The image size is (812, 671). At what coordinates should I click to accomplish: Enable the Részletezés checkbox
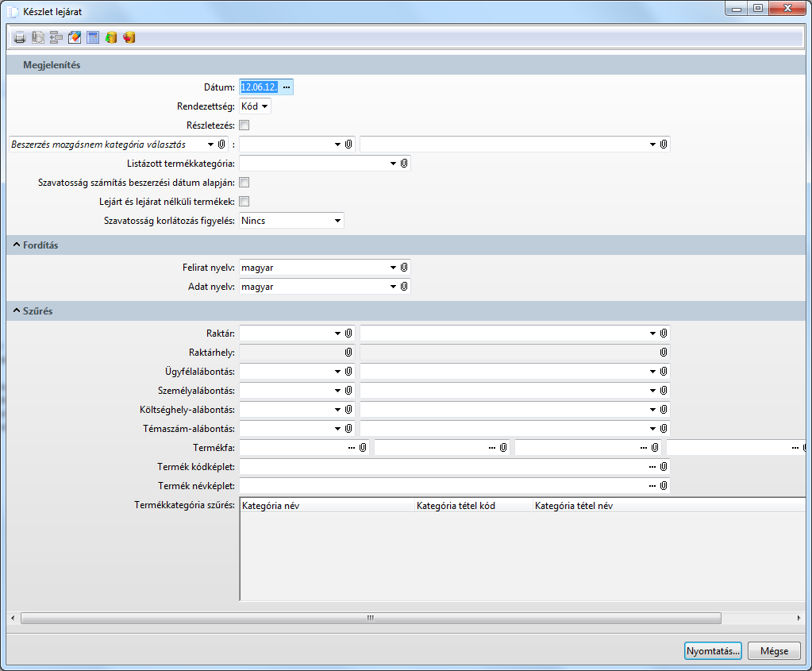(x=244, y=125)
